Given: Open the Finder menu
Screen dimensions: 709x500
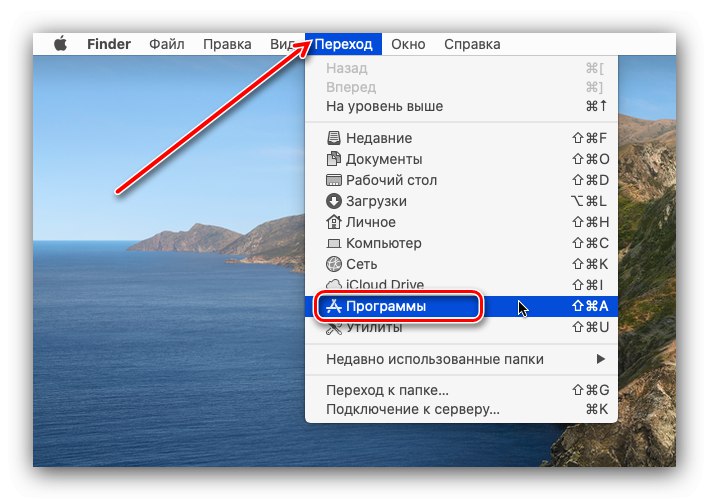Looking at the screenshot, I should [x=109, y=44].
